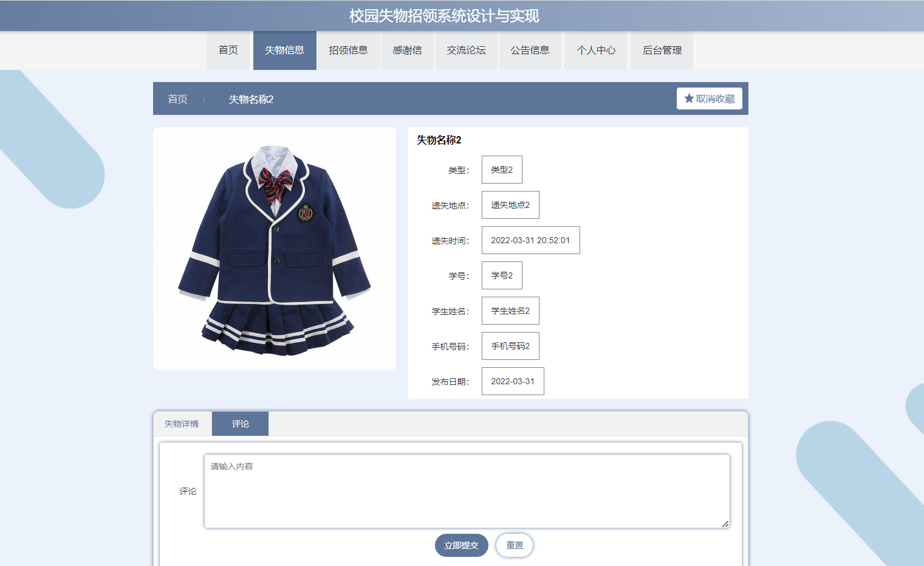Click the 发布日期 value 2022-03-31
This screenshot has height=566, width=924.
tap(513, 381)
